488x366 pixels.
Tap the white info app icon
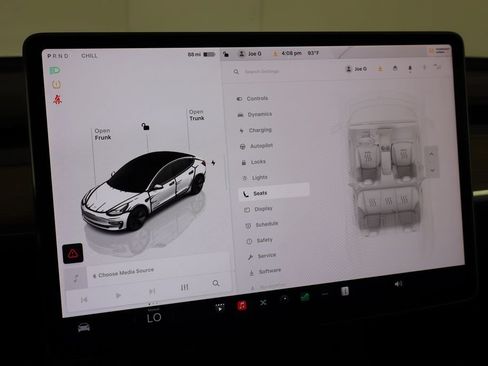pos(345,291)
